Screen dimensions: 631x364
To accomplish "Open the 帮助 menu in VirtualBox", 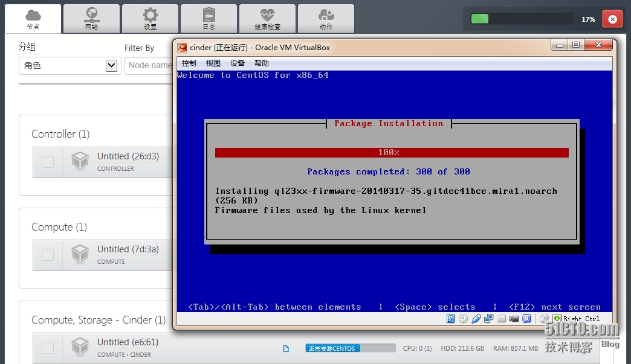I will click(261, 63).
